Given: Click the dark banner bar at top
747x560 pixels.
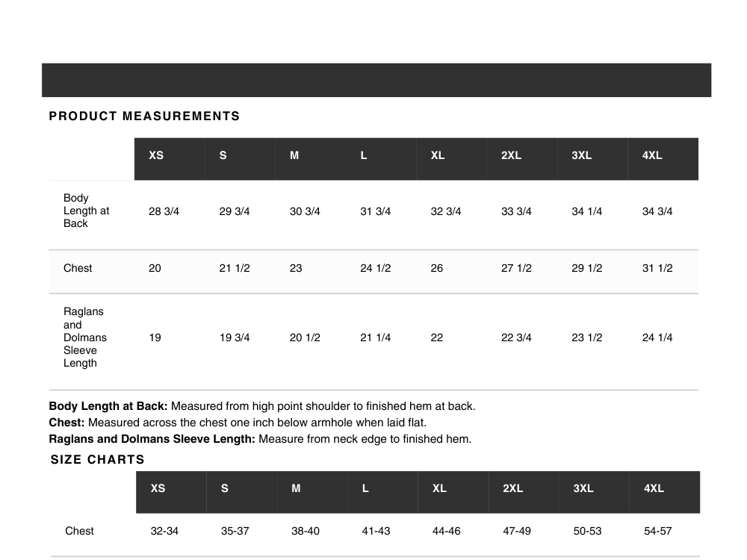Looking at the screenshot, I should (376, 80).
